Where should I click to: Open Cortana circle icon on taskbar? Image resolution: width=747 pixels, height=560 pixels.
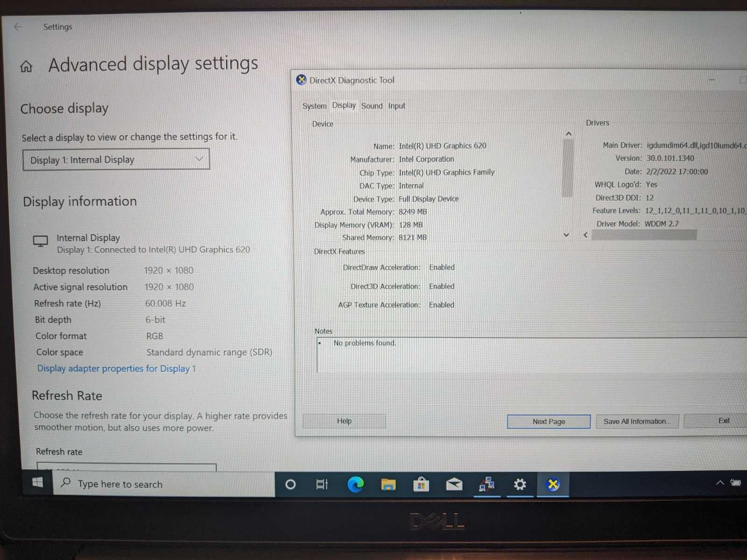(x=290, y=484)
